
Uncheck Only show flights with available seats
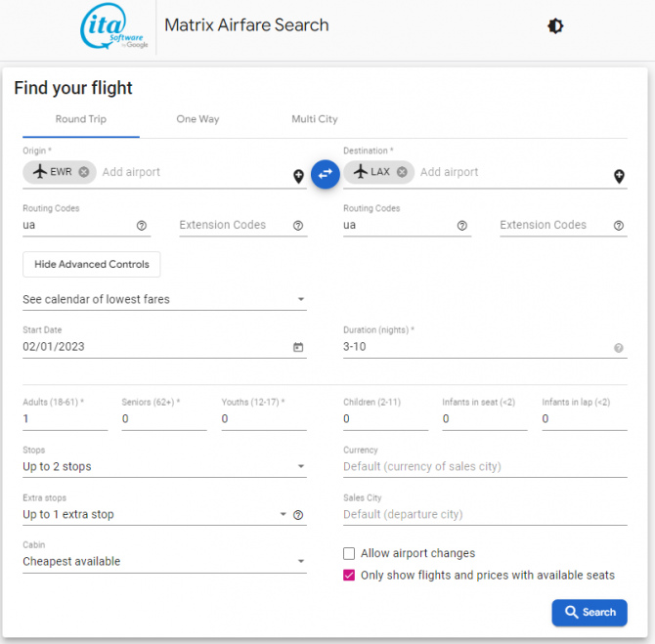point(349,576)
